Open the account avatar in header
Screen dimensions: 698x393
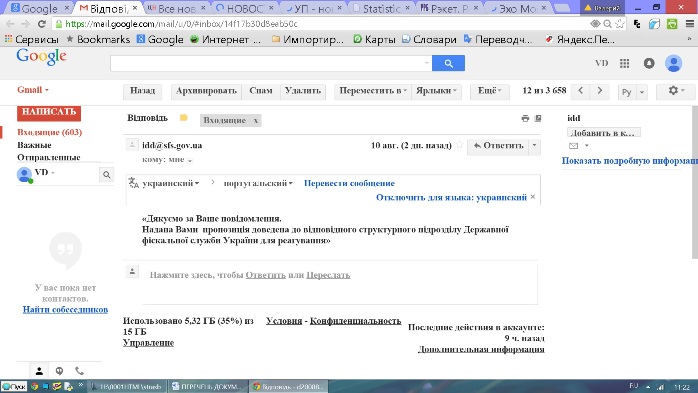point(674,63)
